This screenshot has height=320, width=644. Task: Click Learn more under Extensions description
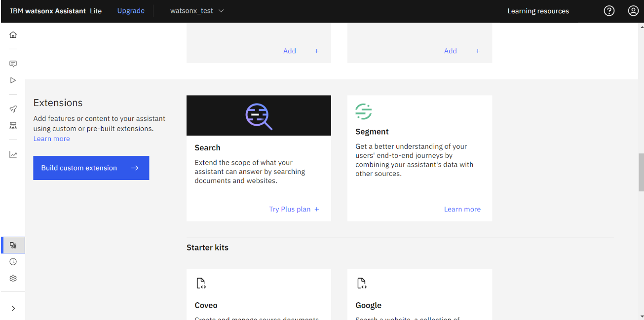(x=52, y=139)
